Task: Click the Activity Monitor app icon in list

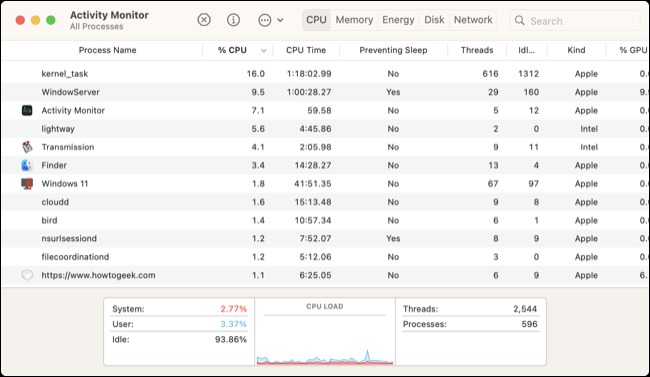Action: (x=27, y=110)
